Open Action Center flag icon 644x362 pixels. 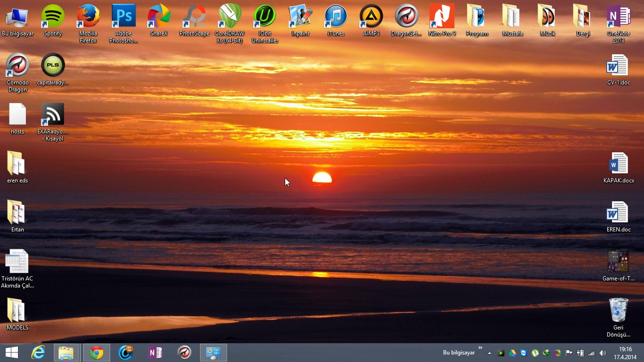click(569, 353)
